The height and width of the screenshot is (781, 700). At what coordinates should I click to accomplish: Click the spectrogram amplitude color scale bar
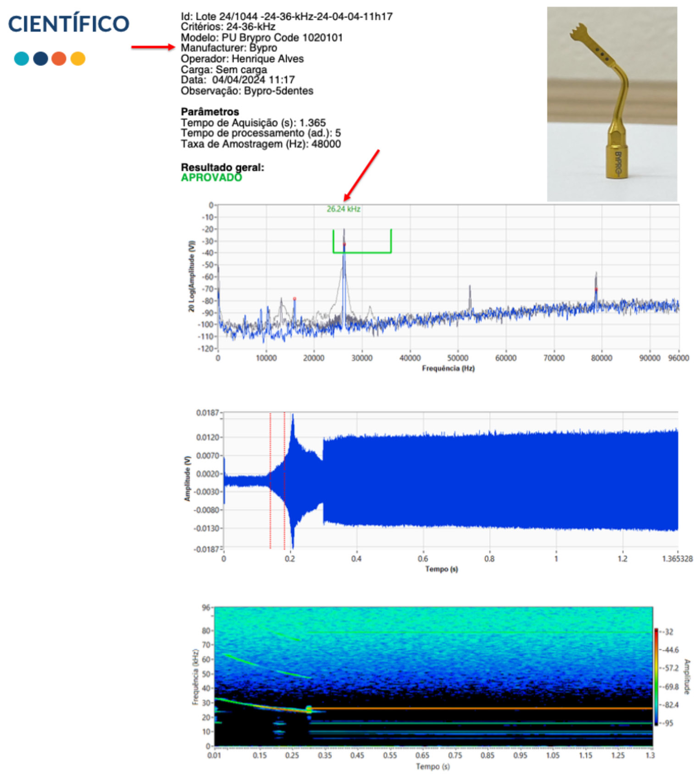pyautogui.click(x=656, y=677)
